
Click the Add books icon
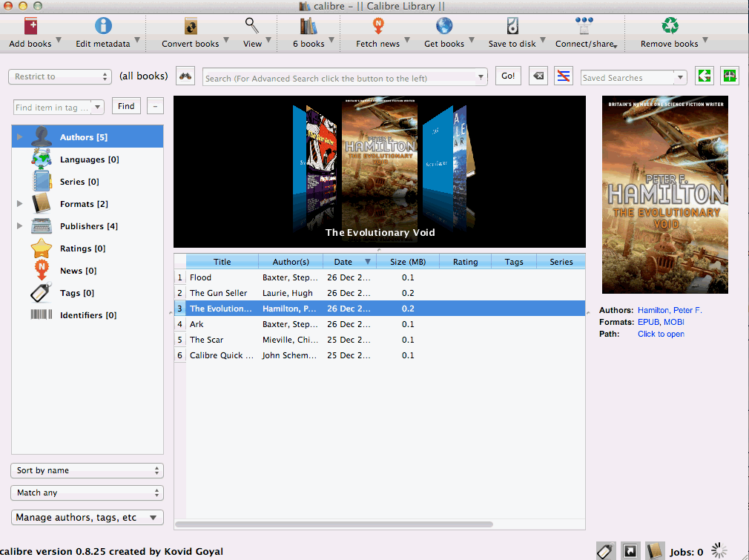(30, 27)
